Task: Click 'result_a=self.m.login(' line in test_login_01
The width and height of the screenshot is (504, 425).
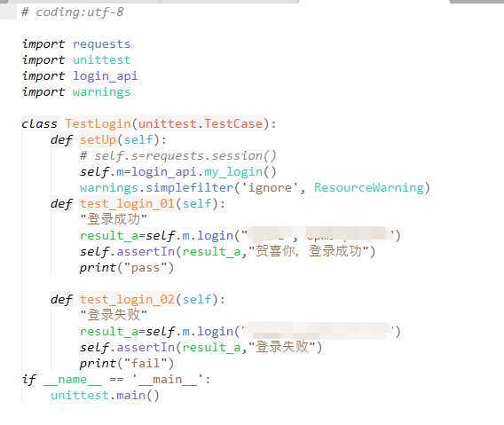Action: point(240,236)
